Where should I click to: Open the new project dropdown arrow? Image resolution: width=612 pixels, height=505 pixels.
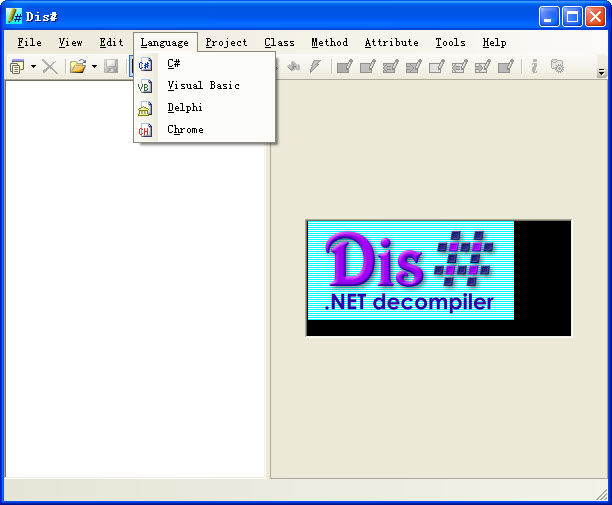(x=33, y=67)
